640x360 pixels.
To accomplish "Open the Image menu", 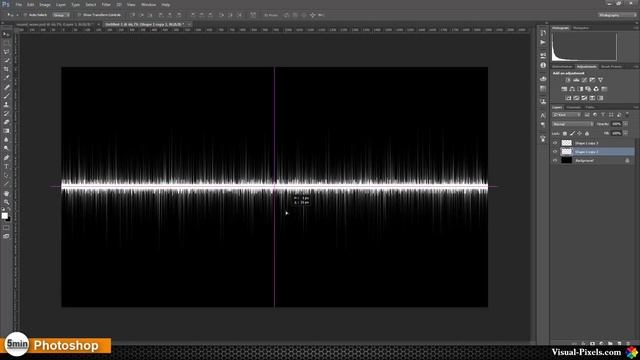I will [45, 4].
